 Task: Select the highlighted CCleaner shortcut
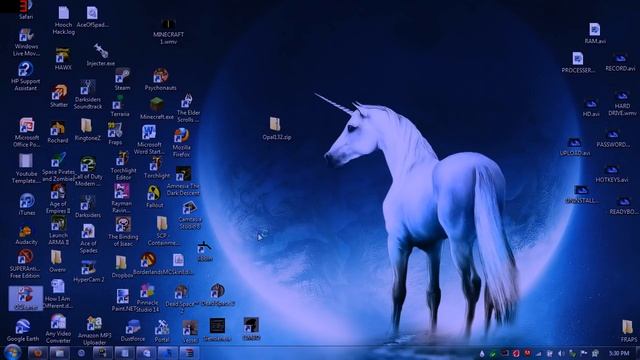point(25,298)
